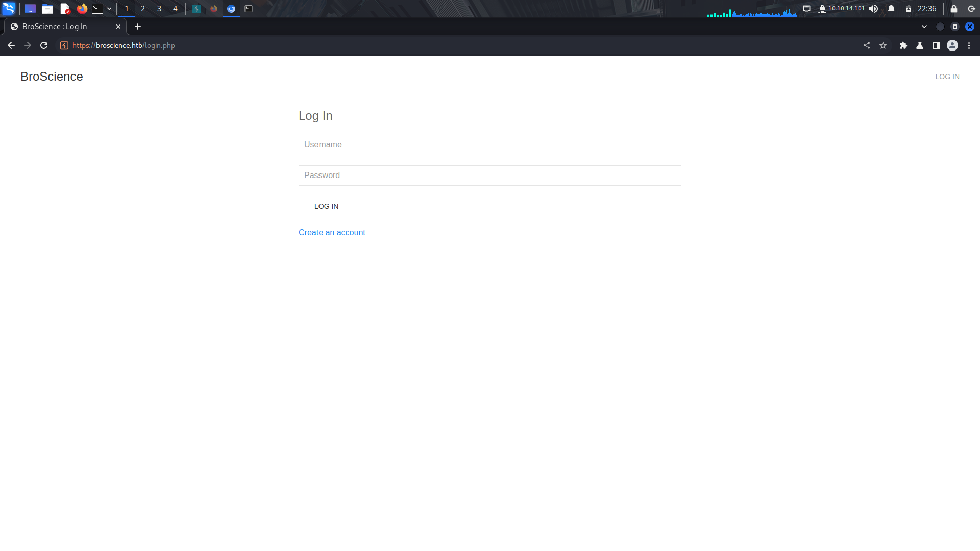Click inside the Username field
The width and height of the screenshot is (980, 551).
[x=489, y=144]
